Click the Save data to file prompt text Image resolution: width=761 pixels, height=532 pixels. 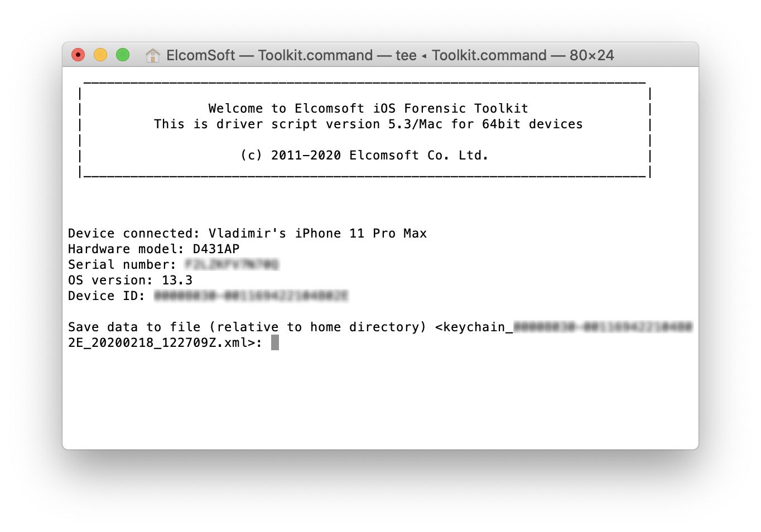[247, 327]
